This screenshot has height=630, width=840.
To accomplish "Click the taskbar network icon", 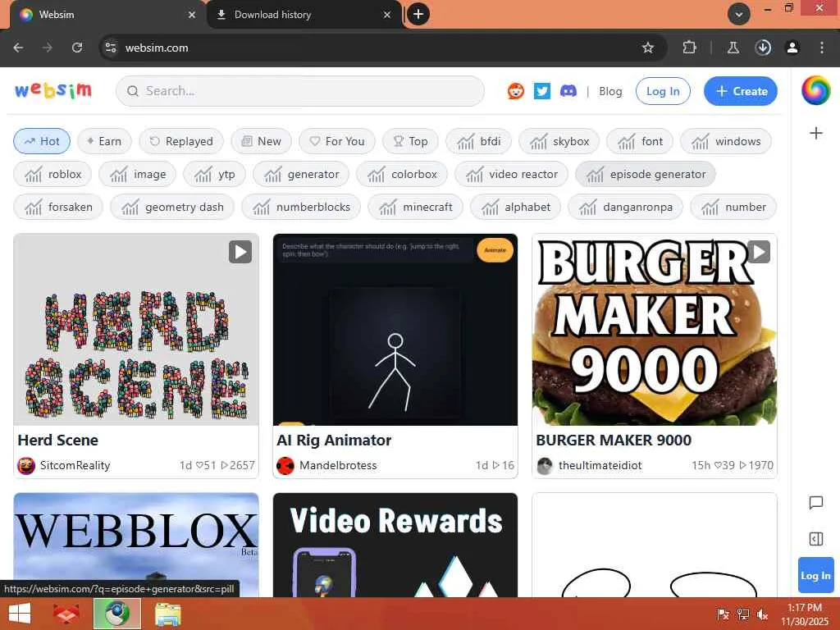I will pyautogui.click(x=742, y=614).
